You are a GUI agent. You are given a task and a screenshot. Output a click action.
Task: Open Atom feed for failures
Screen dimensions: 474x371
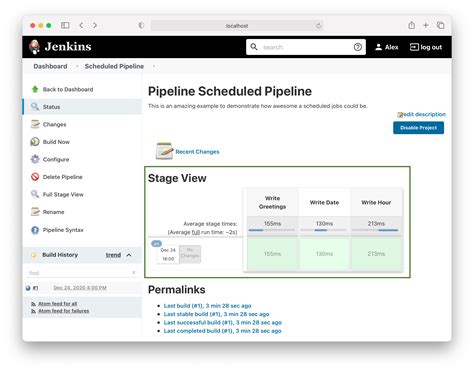(64, 311)
